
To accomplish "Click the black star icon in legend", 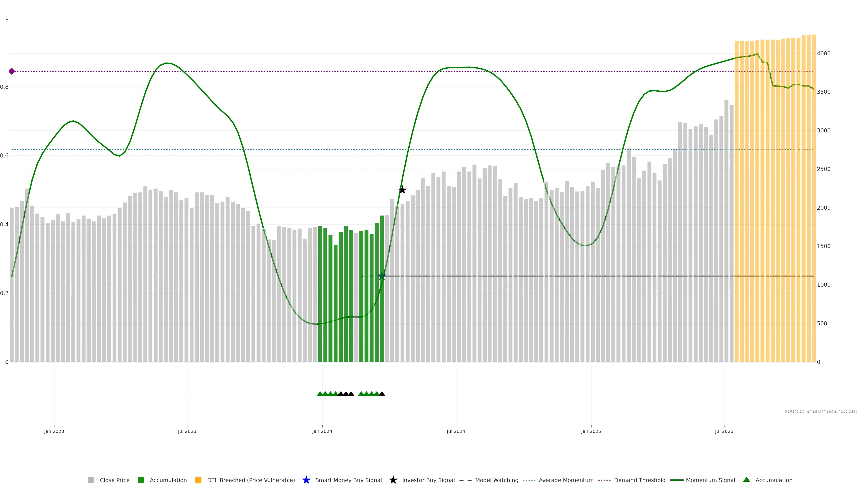I will point(393,480).
